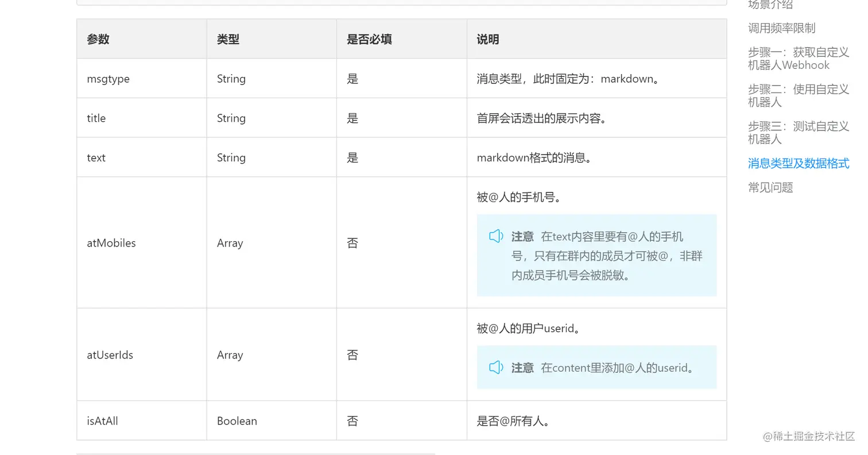Open 场景介绍 in the side navigation
868x455 pixels.
[x=770, y=5]
